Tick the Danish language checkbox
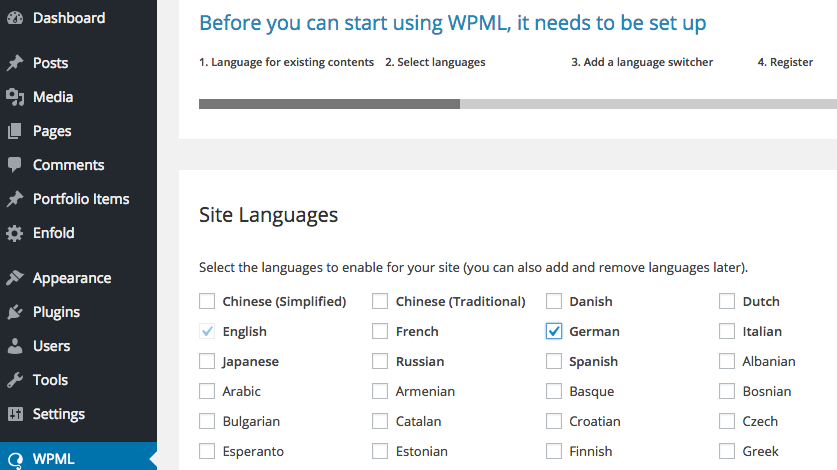The image size is (837, 470). point(554,301)
